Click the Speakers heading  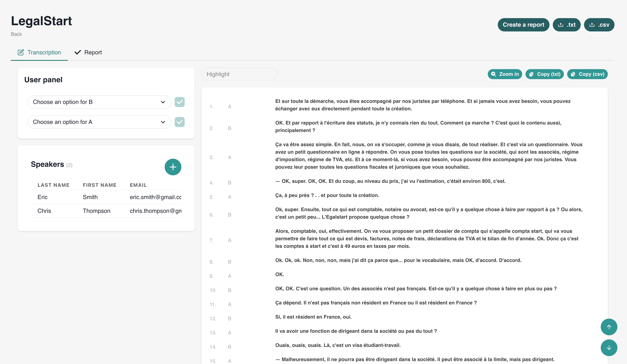tap(47, 164)
